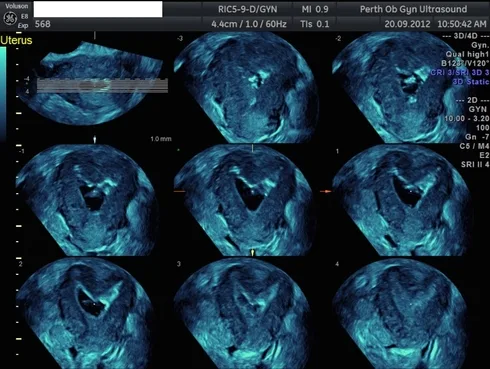490x369 pixels.
Task: Click the E2 setting
Action: (484, 155)
